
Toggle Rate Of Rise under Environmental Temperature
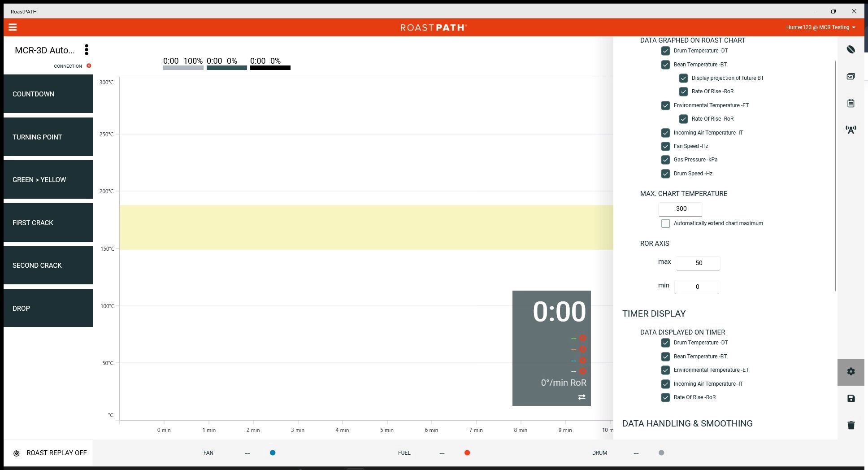tap(683, 119)
